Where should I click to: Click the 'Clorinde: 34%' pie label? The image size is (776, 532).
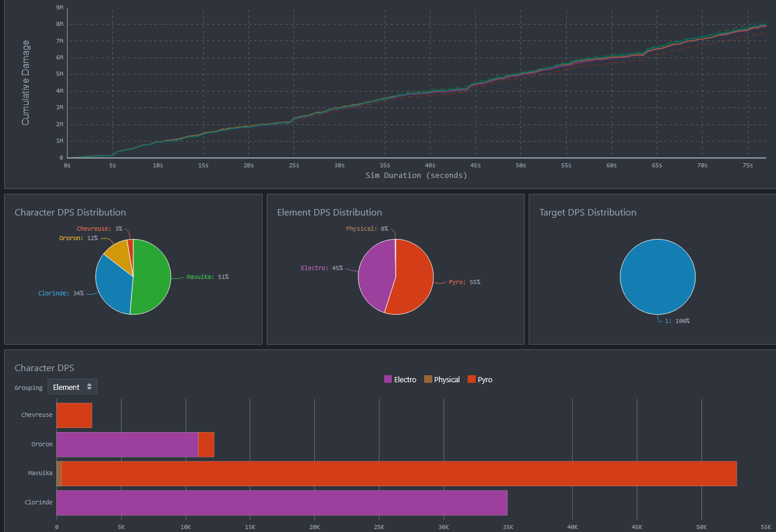tap(61, 293)
